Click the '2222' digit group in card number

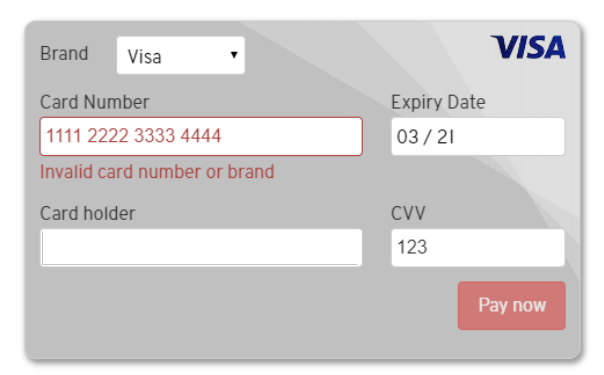pyautogui.click(x=108, y=136)
